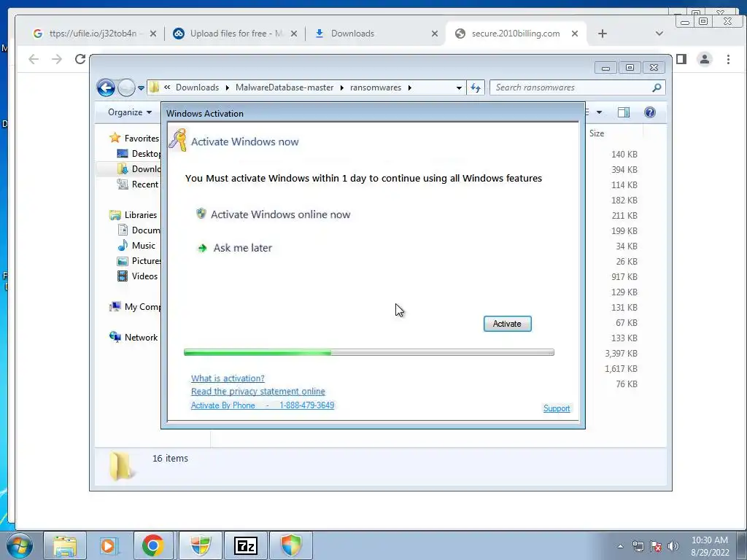Open the address bar history dropdown
Screen dimensions: 747x560
click(x=459, y=88)
